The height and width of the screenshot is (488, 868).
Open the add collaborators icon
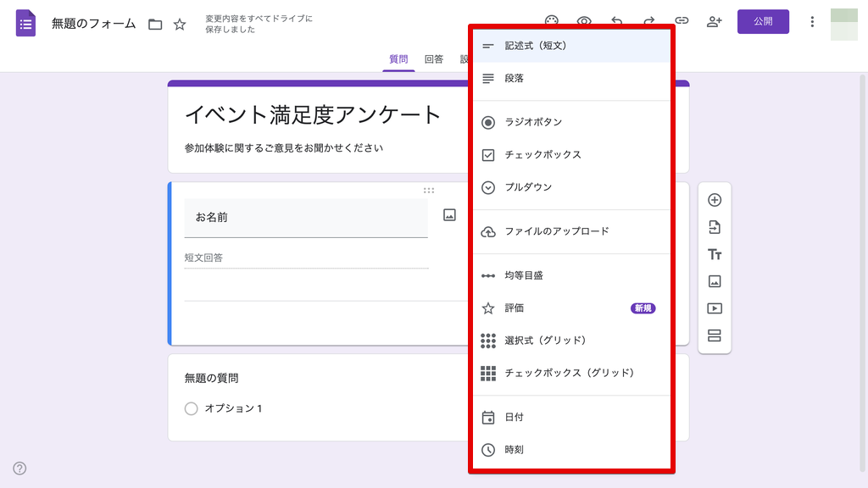click(x=714, y=21)
